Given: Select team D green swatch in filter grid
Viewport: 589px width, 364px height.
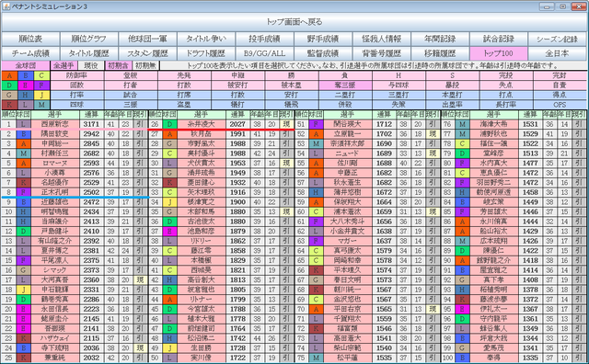Looking at the screenshot, I should coord(9,85).
